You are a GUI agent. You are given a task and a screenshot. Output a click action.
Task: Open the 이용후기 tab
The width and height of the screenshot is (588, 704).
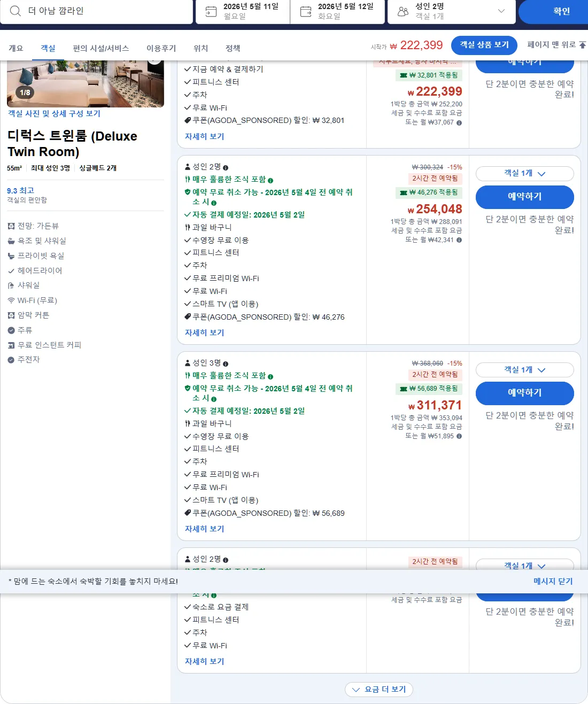[x=161, y=48]
